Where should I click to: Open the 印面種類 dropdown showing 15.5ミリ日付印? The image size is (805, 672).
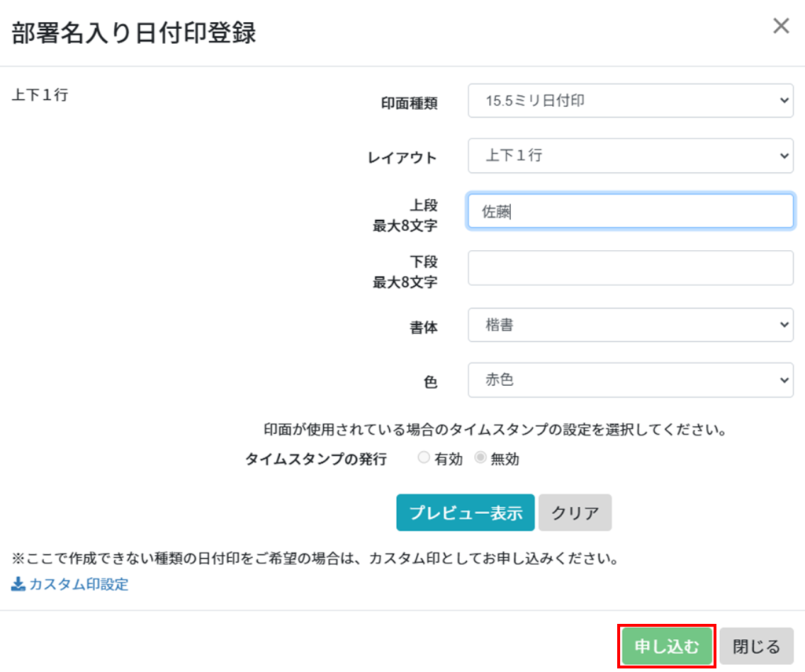coord(630,101)
